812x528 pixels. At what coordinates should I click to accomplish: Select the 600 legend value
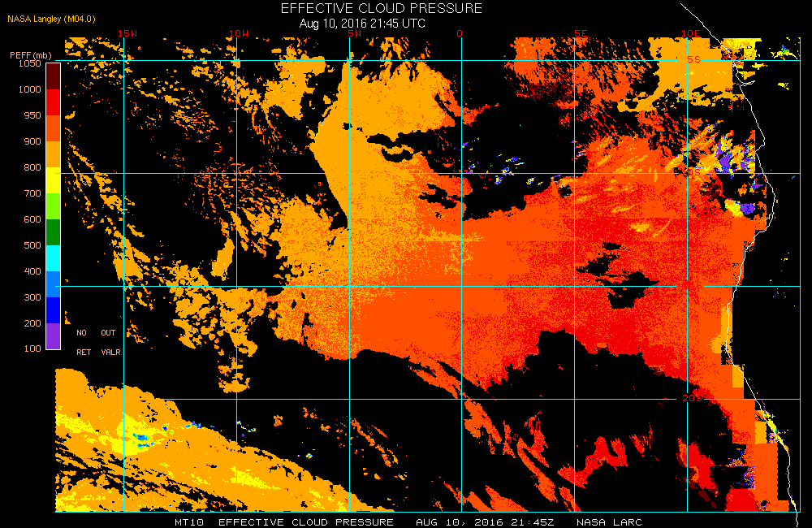(32, 219)
